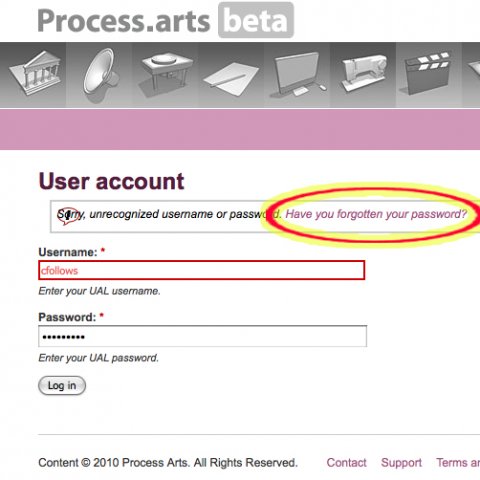Screen dimensions: 480x480
Task: Open the Contact footer link
Action: 346,463
